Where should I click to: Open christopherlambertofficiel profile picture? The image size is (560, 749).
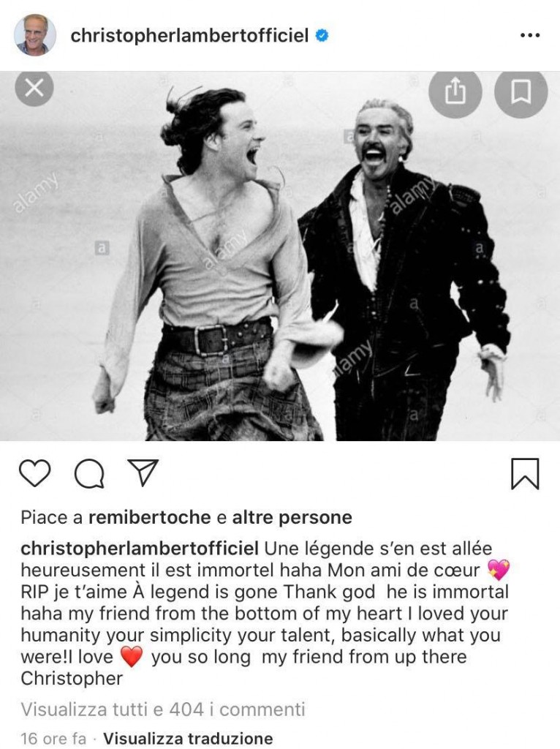coord(35,35)
